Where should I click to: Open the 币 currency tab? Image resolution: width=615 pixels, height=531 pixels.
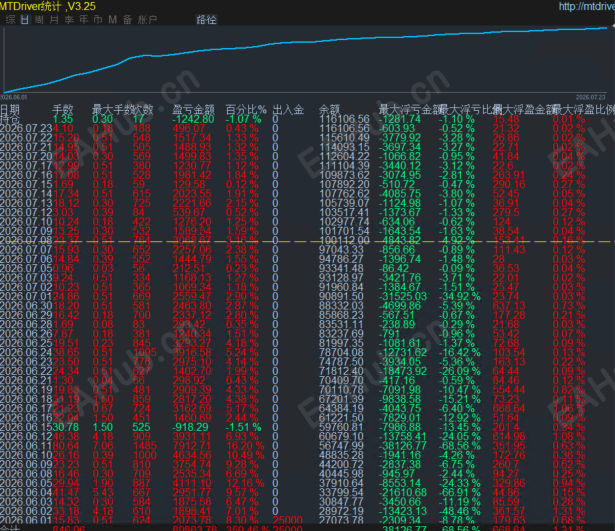[x=98, y=20]
